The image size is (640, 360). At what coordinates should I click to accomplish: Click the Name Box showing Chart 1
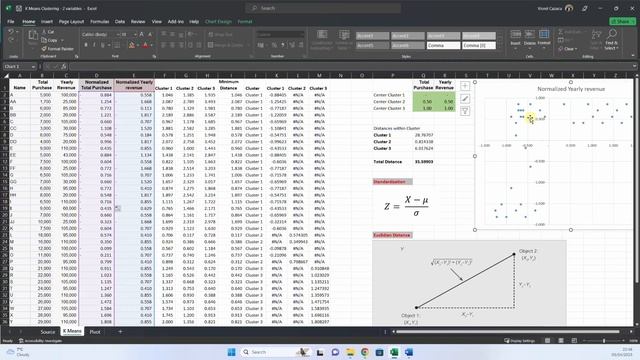(19, 67)
